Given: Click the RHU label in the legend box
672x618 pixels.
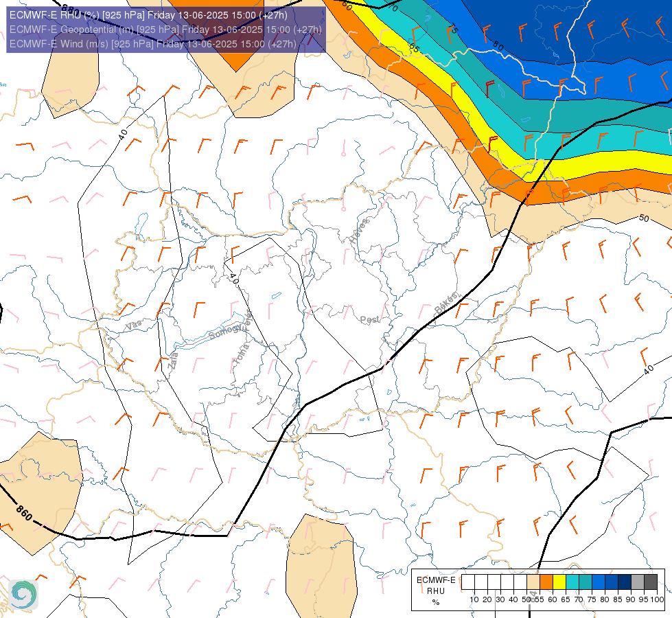Looking at the screenshot, I should tap(435, 591).
